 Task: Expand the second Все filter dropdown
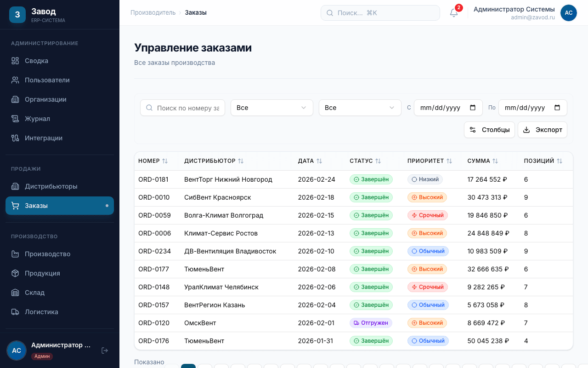pyautogui.click(x=360, y=108)
